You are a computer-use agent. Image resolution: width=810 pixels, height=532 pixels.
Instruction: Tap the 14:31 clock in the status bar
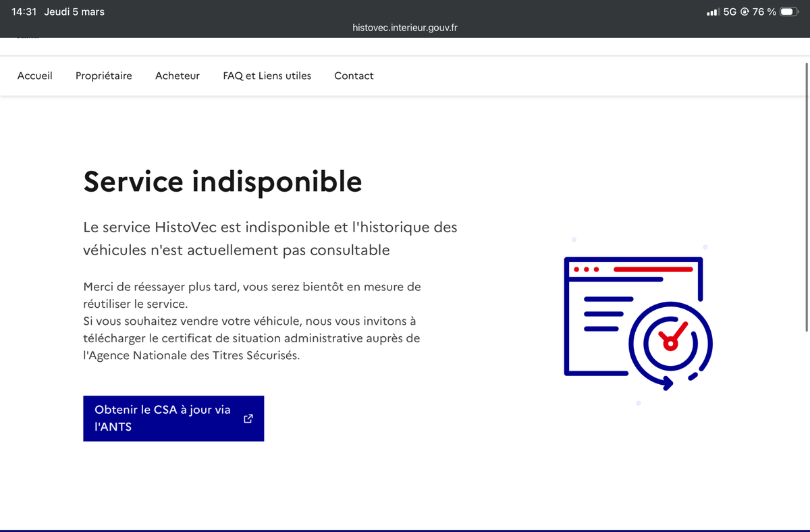[x=24, y=11]
